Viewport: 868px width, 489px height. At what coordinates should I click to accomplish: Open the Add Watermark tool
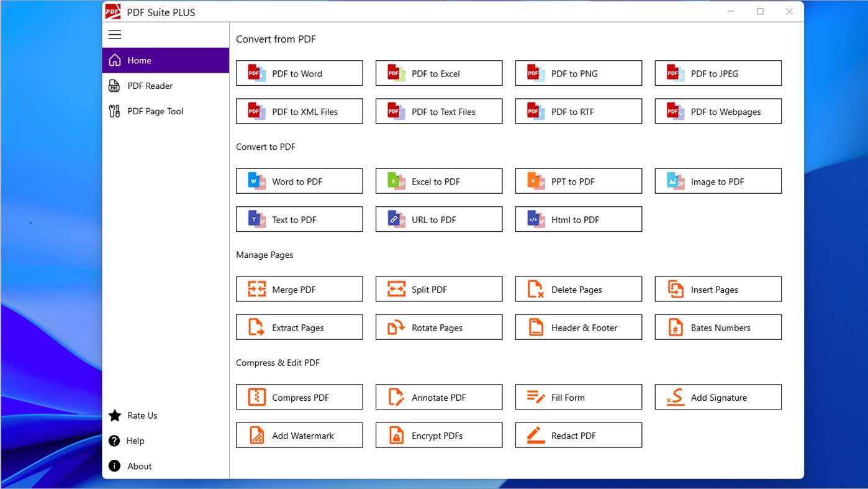[x=299, y=435]
